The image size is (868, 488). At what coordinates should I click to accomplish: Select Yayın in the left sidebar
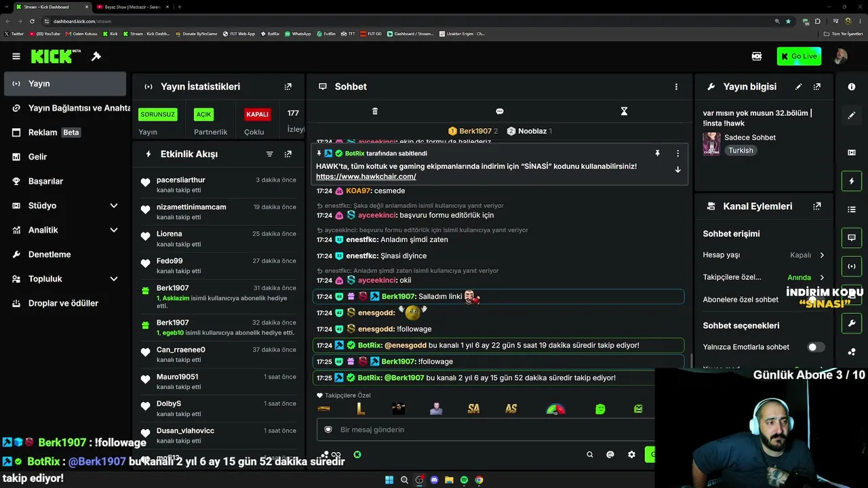(x=65, y=84)
